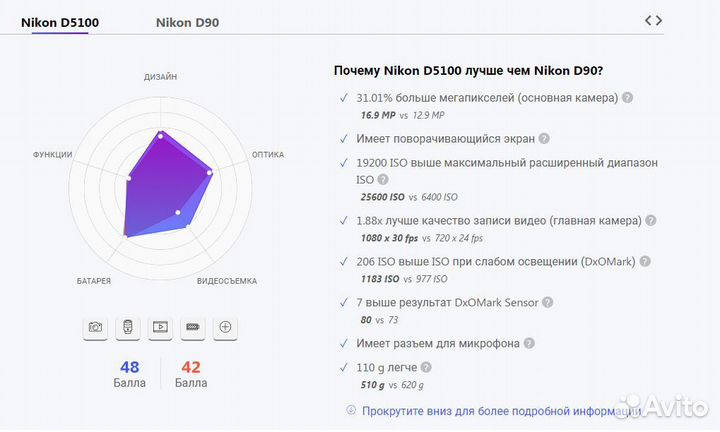
Task: Open help icon for разъем для микрофона
Action: point(529,343)
